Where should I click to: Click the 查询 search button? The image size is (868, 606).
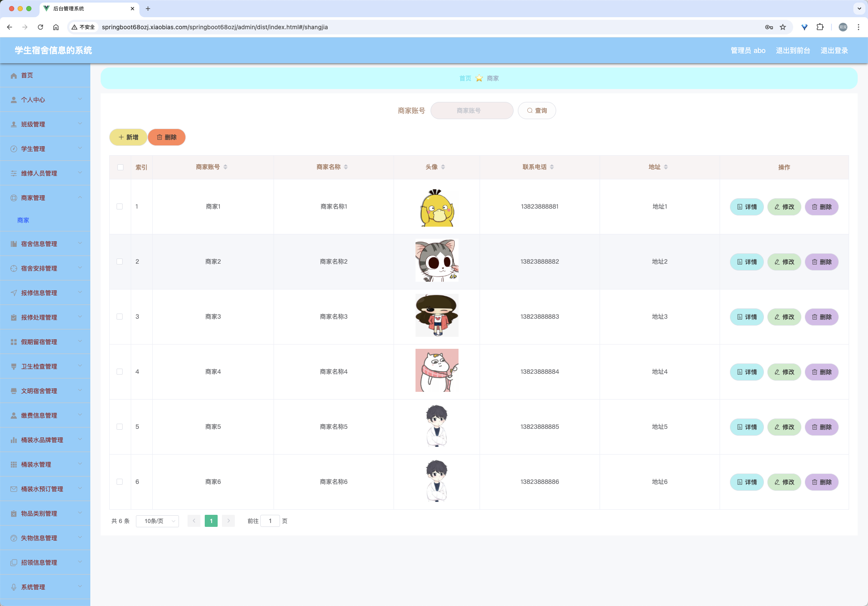[537, 111]
